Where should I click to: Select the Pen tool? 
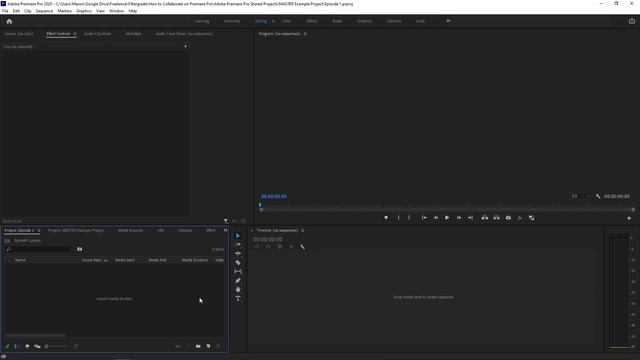point(238,280)
